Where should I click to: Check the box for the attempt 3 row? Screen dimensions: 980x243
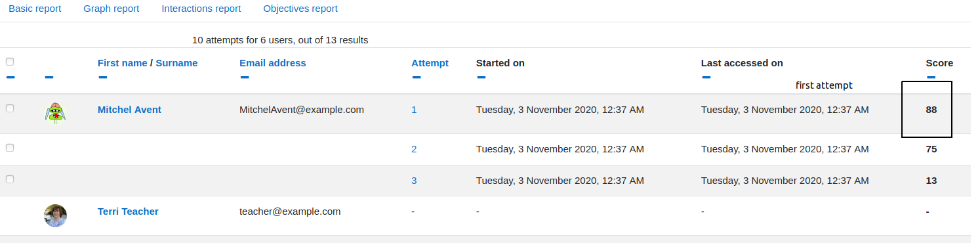coord(10,179)
